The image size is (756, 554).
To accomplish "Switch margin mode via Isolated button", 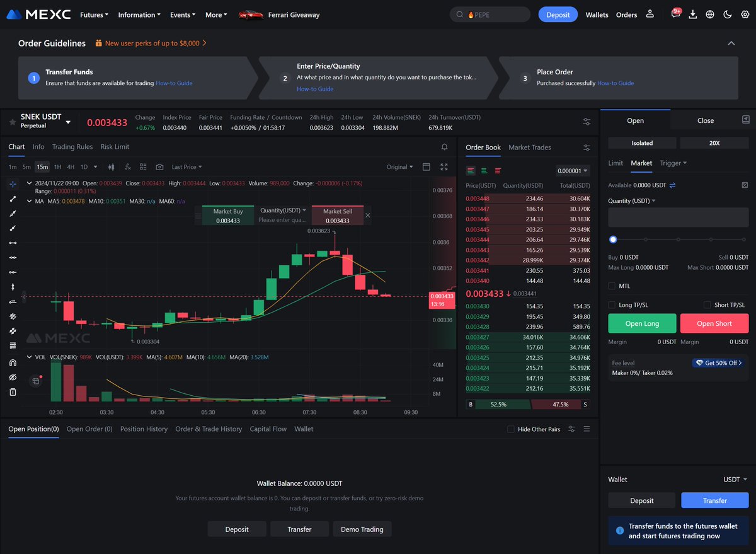I will coord(642,143).
